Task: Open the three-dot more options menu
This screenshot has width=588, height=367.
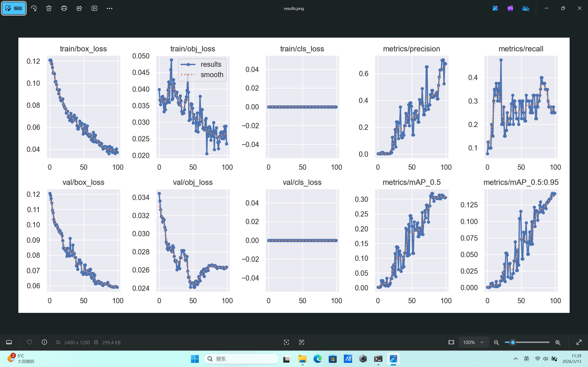Action: (109, 8)
